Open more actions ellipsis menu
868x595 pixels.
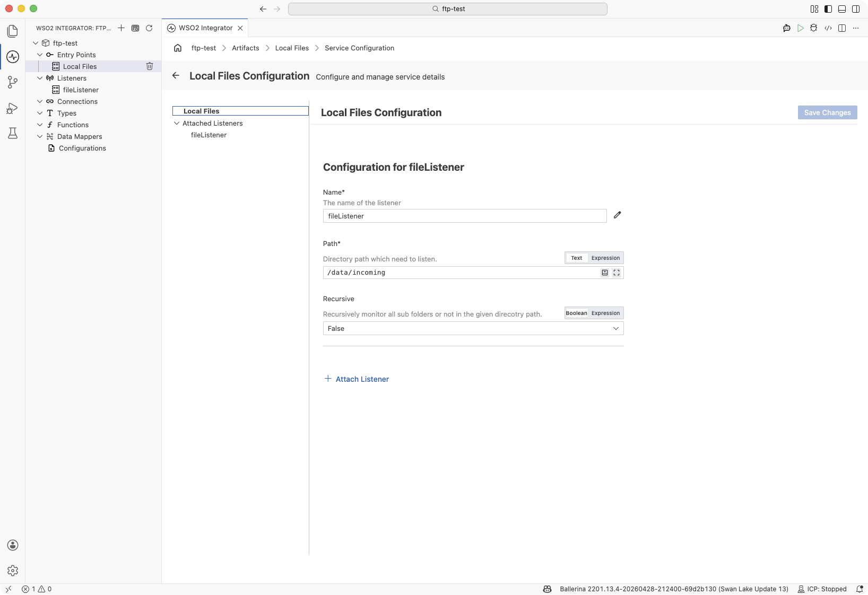coord(856,28)
